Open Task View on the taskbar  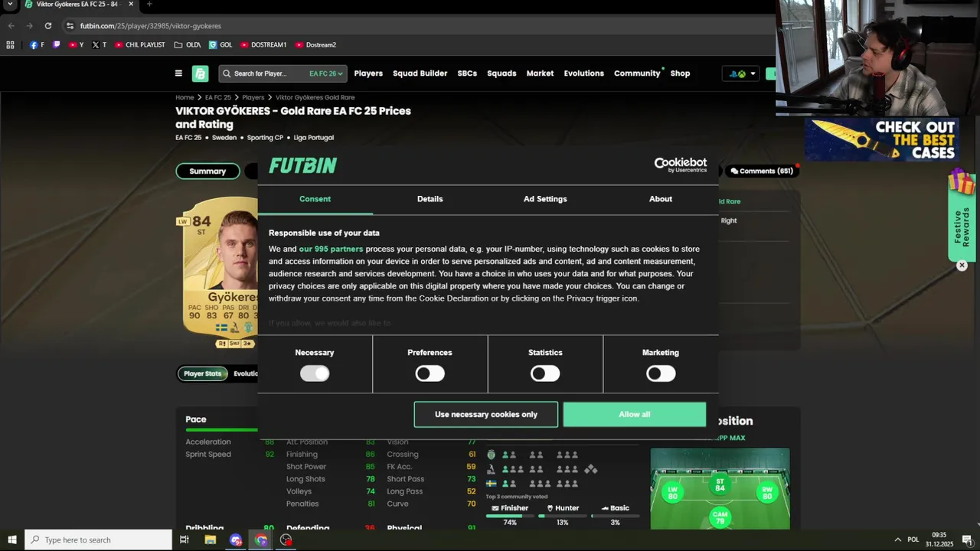(184, 540)
